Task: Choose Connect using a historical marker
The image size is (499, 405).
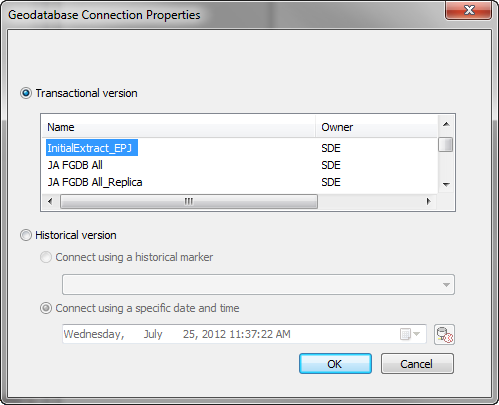Action: (46, 257)
